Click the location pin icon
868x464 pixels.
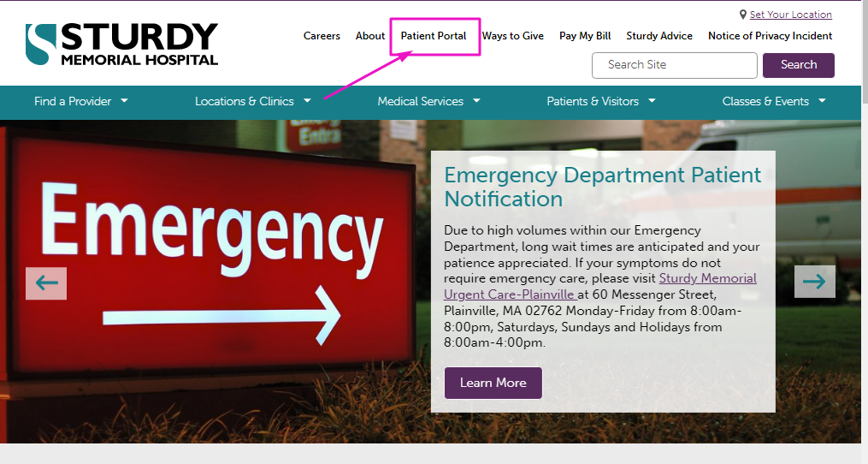pyautogui.click(x=743, y=15)
